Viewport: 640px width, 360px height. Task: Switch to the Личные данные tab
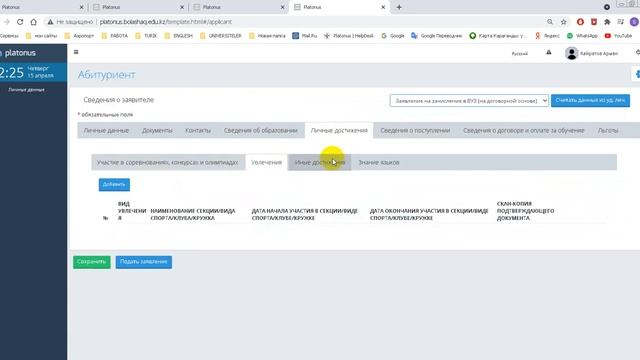tap(106, 131)
